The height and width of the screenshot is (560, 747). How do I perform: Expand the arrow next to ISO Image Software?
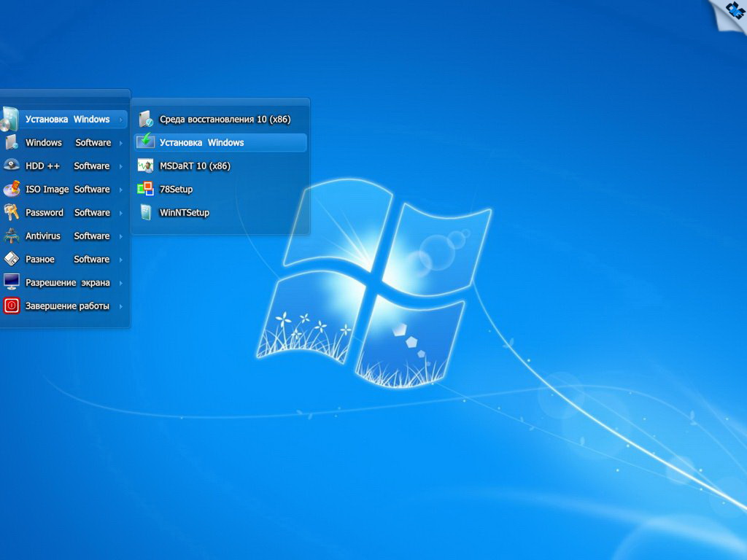(121, 190)
